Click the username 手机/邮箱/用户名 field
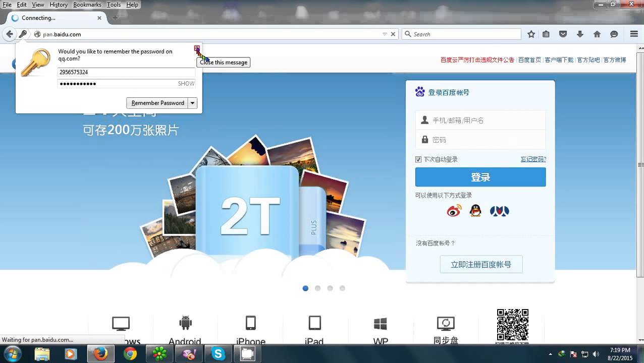The image size is (644, 363). pos(480,120)
